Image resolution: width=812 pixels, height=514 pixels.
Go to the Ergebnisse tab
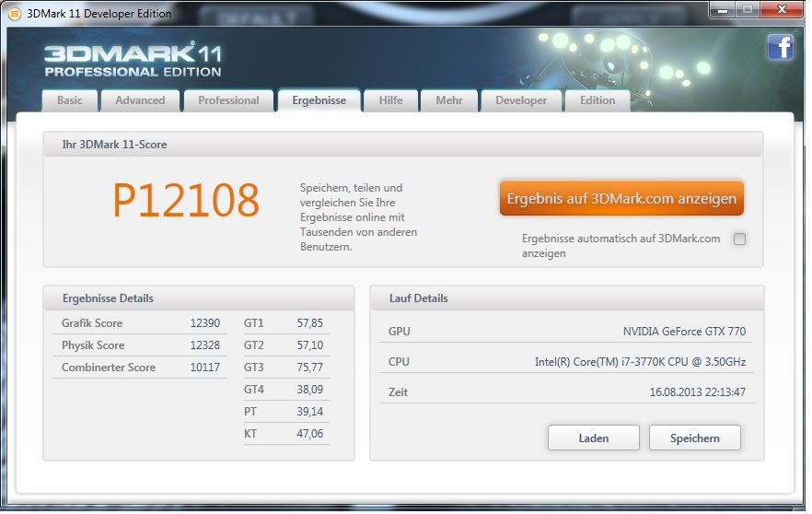tap(319, 100)
